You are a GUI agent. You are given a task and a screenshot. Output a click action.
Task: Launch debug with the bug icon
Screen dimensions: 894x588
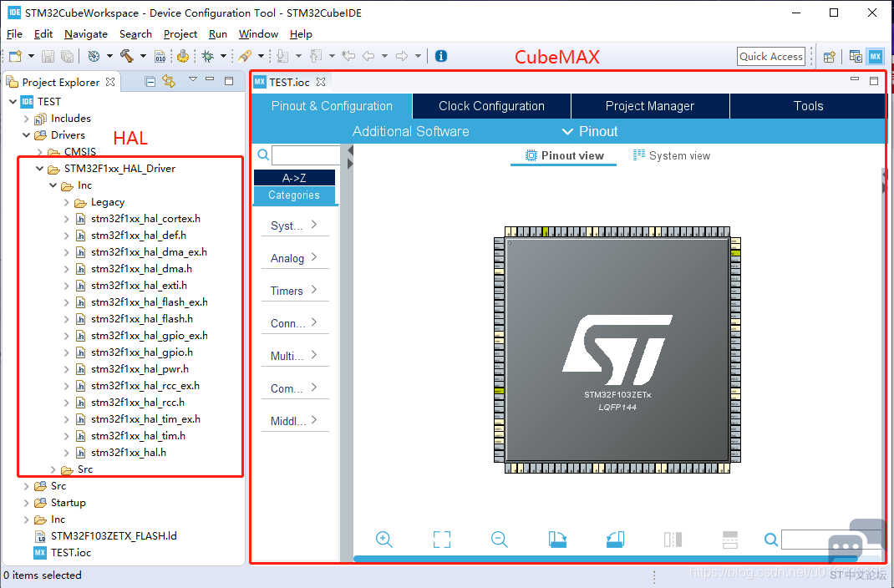tap(207, 56)
